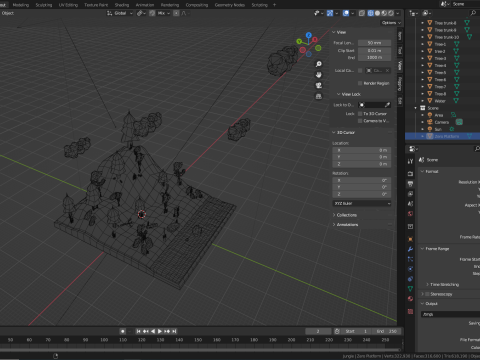Switch to UV Editing workspace tab
The width and height of the screenshot is (480, 360).
click(x=68, y=5)
